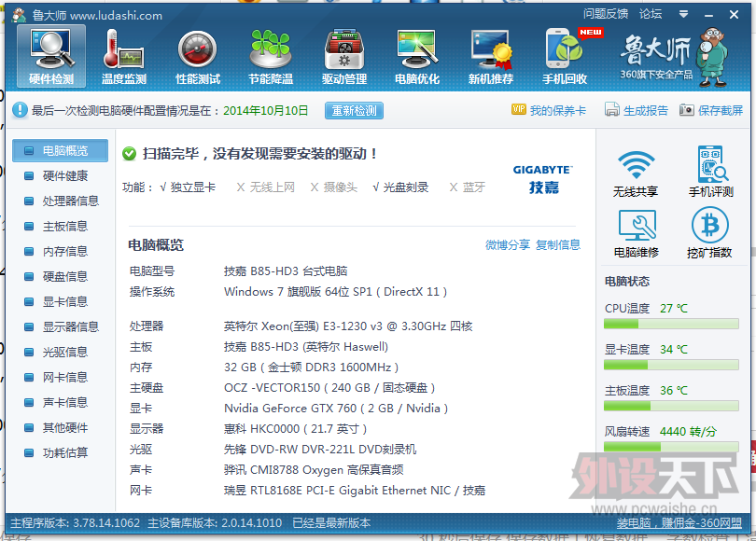This screenshot has width=756, height=541.
Task: Click the 无线上网 feature indicator
Action: (266, 187)
